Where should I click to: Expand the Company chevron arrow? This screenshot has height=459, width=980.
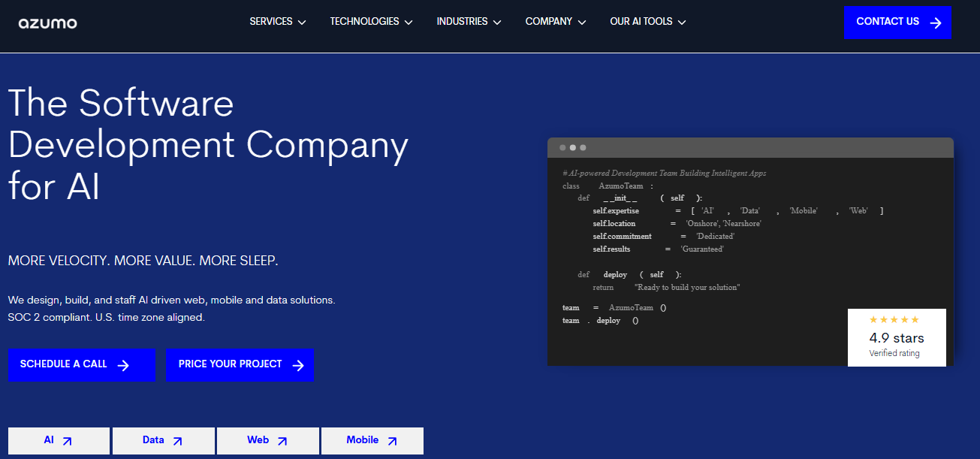(x=582, y=23)
